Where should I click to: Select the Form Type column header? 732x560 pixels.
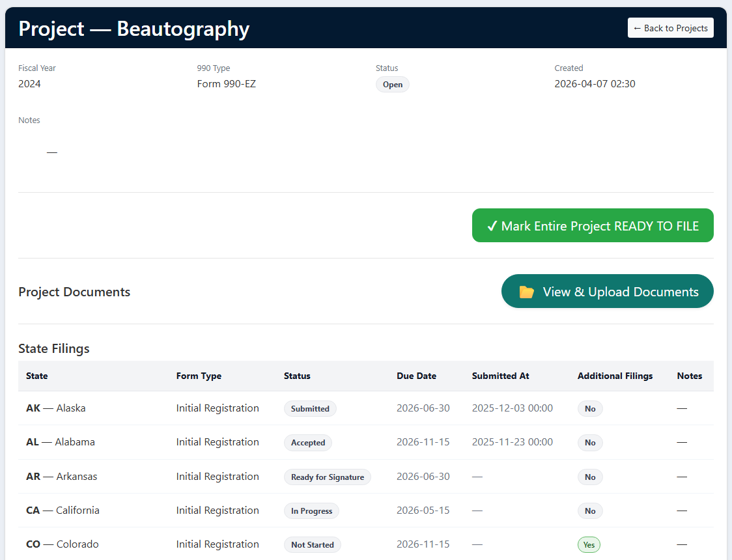(x=199, y=376)
